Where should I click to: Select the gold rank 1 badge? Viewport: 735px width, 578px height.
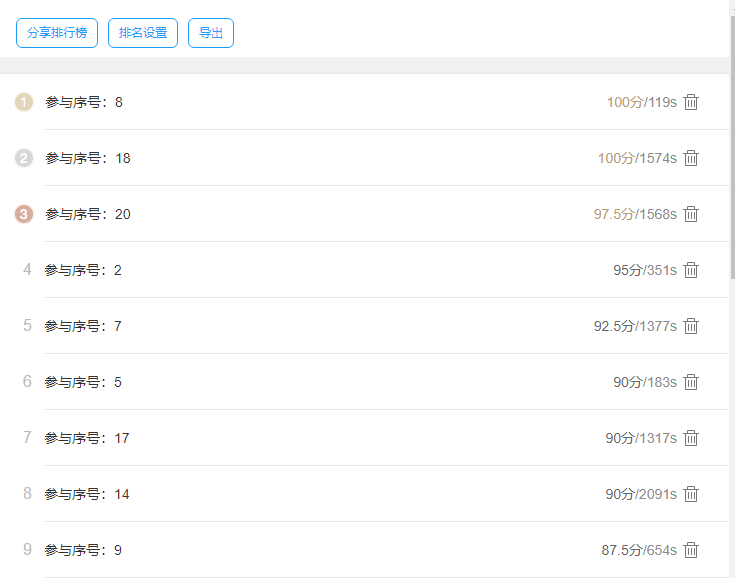24,102
